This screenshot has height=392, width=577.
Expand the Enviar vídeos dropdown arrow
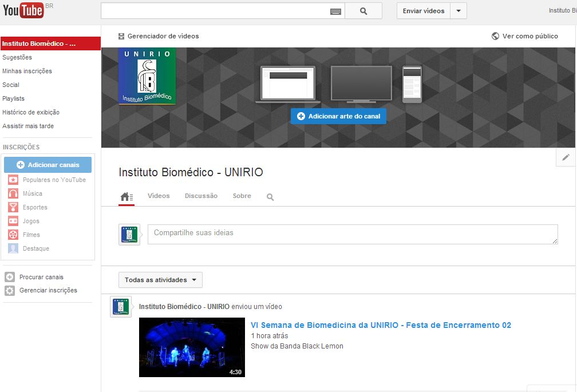[x=459, y=10]
